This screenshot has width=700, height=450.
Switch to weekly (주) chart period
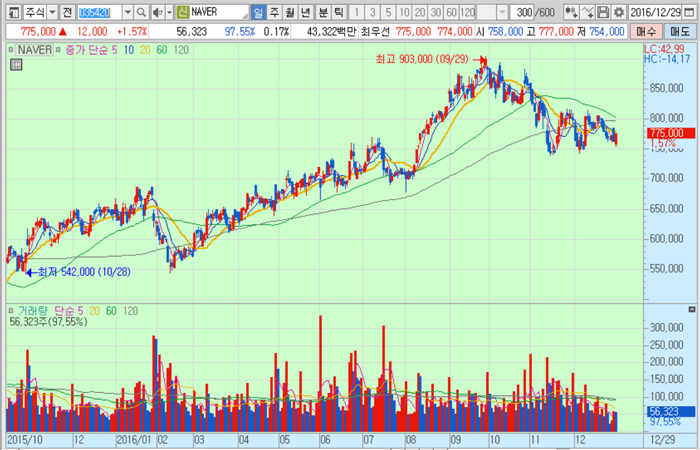click(x=274, y=11)
